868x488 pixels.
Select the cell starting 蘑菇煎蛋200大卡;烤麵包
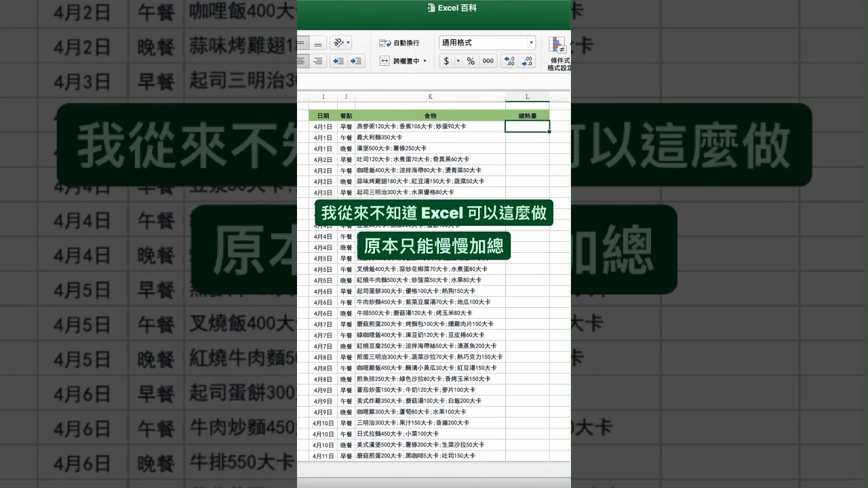click(x=430, y=324)
